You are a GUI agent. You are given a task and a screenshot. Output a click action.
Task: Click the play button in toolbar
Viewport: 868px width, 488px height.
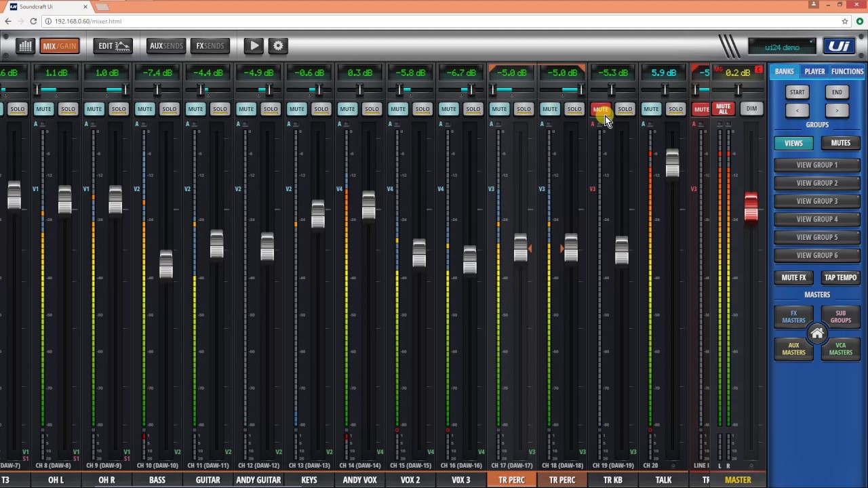coord(254,46)
